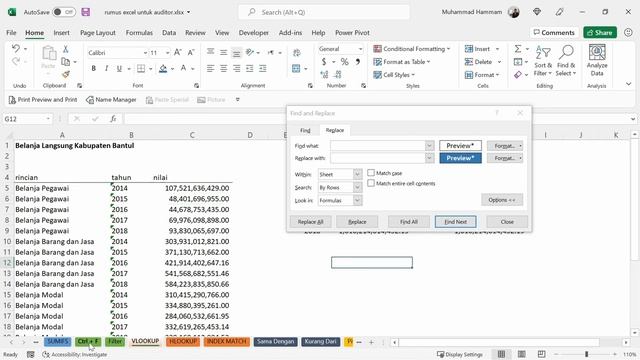This screenshot has height=360, width=640.
Task: Click the Search box in title bar
Action: [324, 12]
